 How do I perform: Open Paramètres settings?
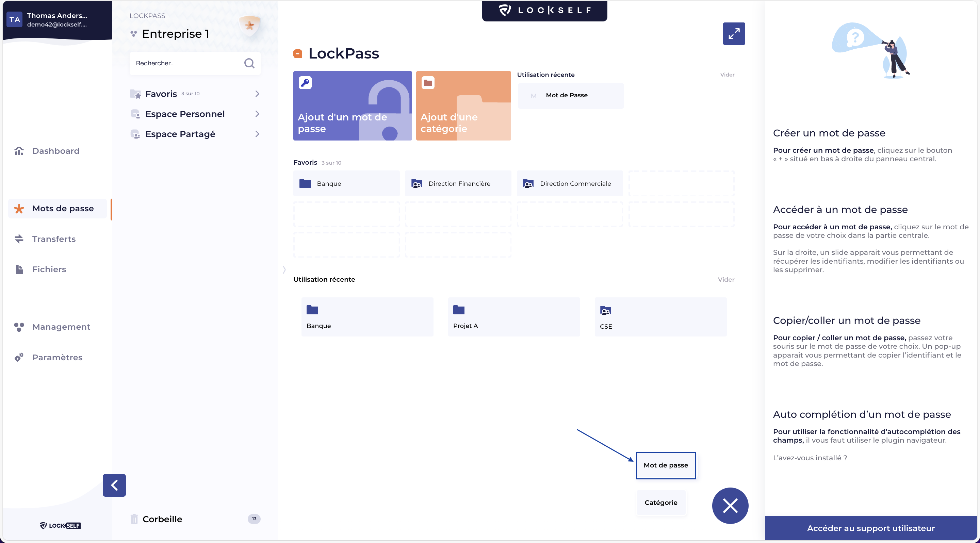pyautogui.click(x=57, y=357)
